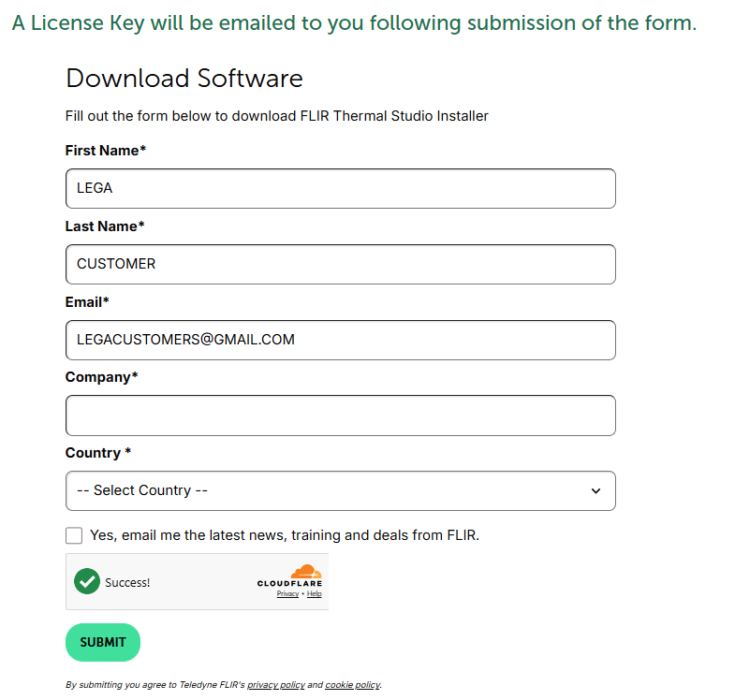735x700 pixels.
Task: Click the green Success checkmark icon
Action: (x=87, y=581)
